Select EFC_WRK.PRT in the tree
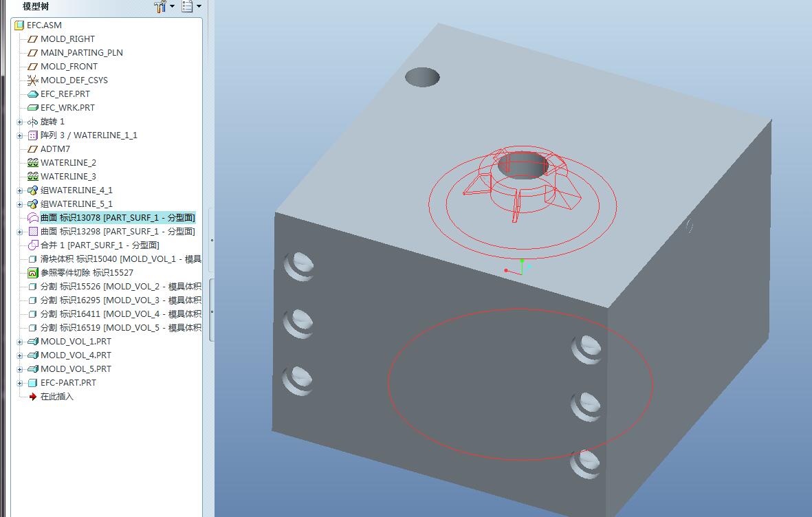The image size is (812, 517). tap(68, 108)
